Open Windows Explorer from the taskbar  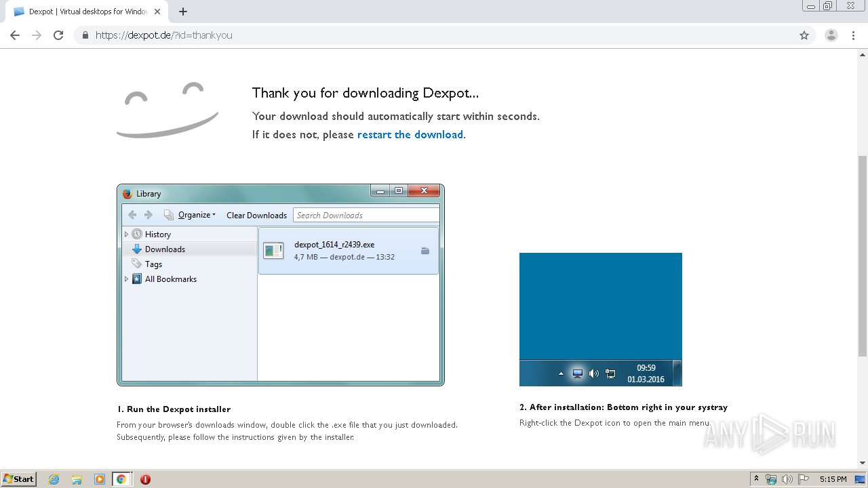tap(77, 479)
